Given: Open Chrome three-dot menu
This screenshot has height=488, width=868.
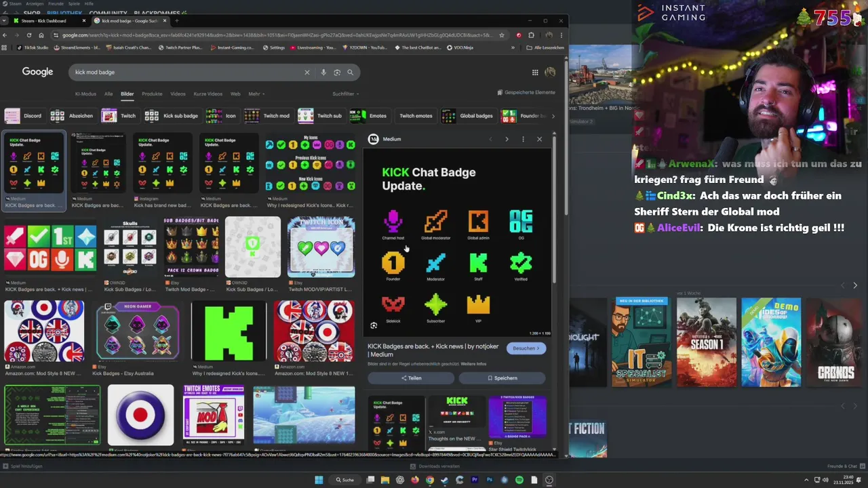Looking at the screenshot, I should tap(561, 35).
